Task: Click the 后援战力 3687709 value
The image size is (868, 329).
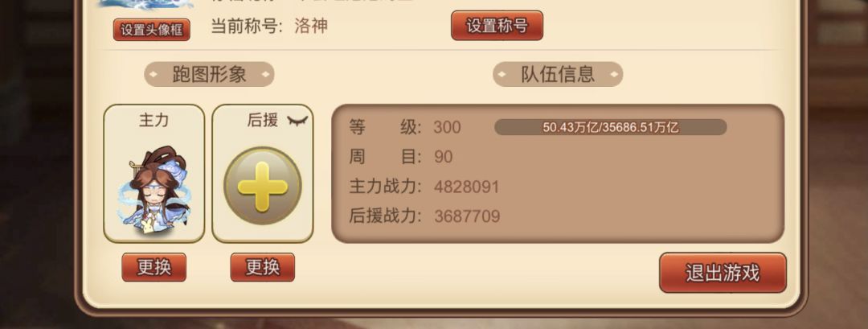Action: tap(467, 216)
